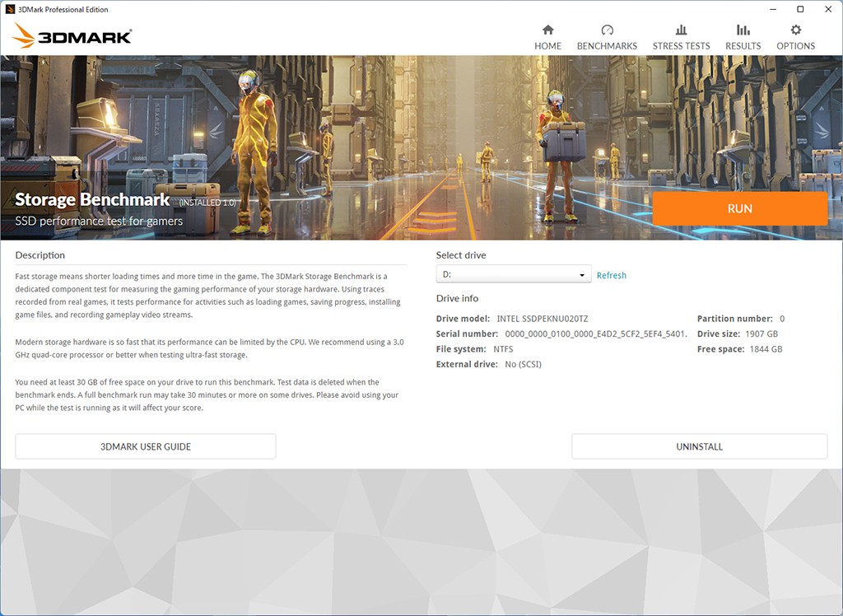The image size is (843, 616).
Task: Select the RESULTS text label in navigation
Action: tap(743, 46)
